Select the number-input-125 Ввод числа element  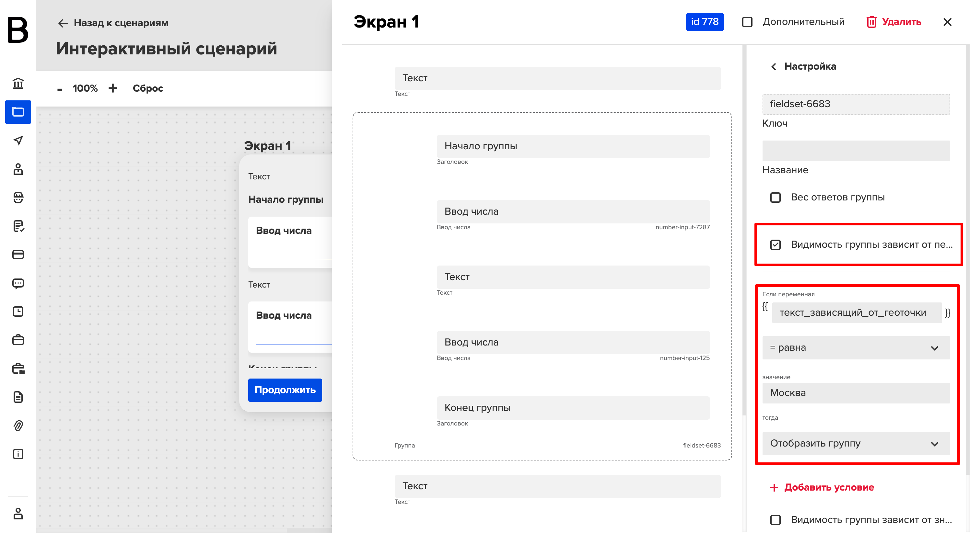(573, 343)
